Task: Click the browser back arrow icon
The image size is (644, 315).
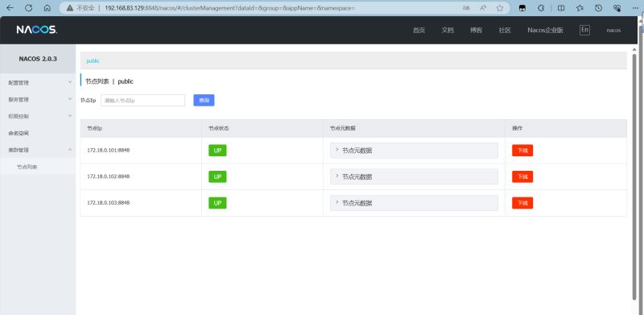Action: [10, 8]
